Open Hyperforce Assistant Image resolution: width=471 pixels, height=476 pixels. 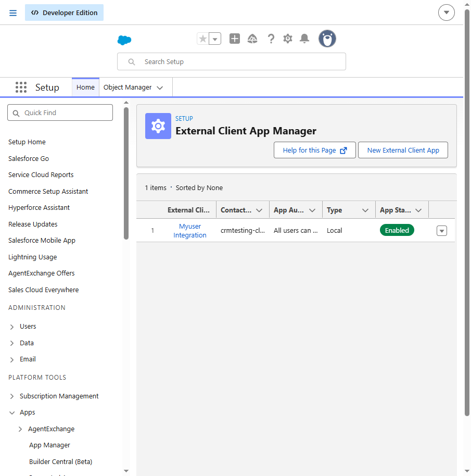(39, 208)
